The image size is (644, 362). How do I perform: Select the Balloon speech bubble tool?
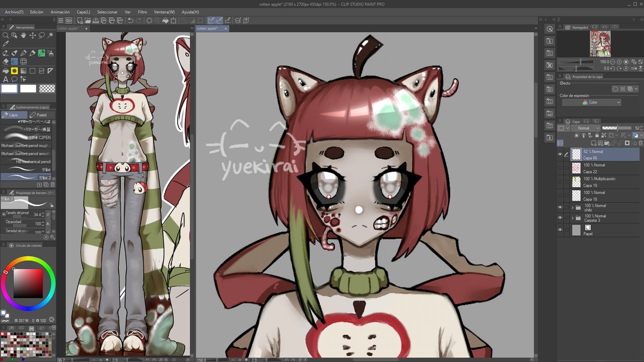pos(14,79)
